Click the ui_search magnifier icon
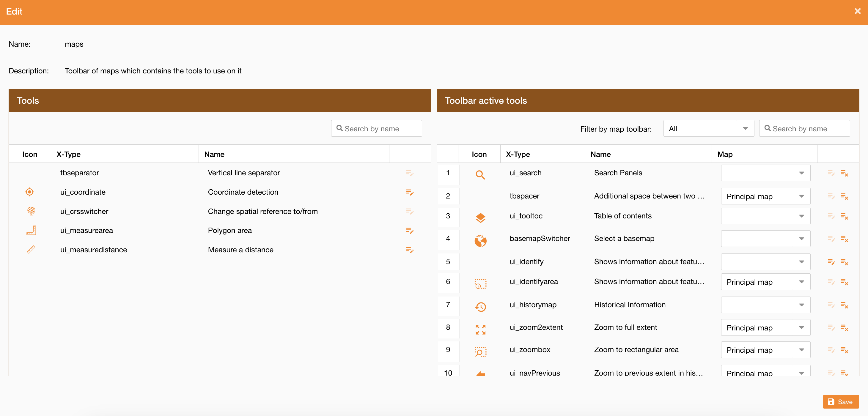The width and height of the screenshot is (868, 416). point(480,175)
